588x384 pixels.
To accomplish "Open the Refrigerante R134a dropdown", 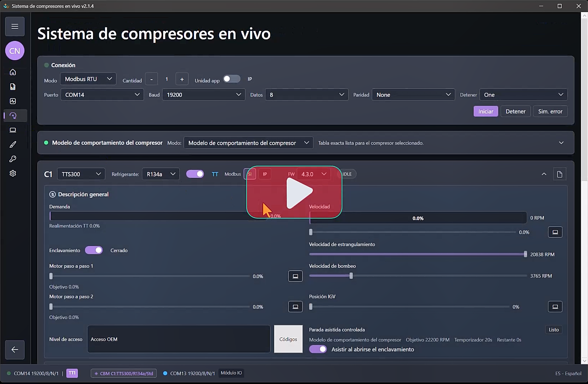I will pyautogui.click(x=161, y=174).
